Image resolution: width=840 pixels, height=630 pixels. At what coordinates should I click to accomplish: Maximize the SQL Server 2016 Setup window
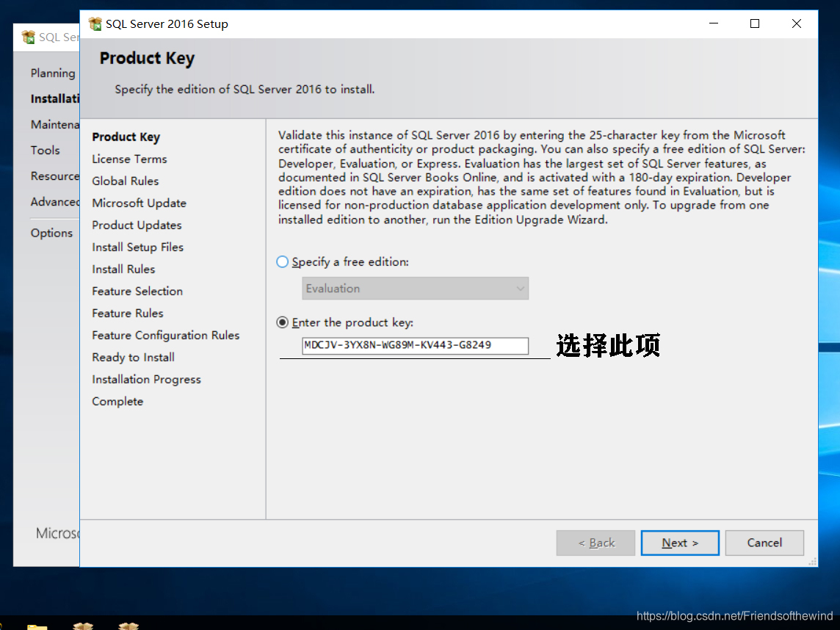pos(755,23)
